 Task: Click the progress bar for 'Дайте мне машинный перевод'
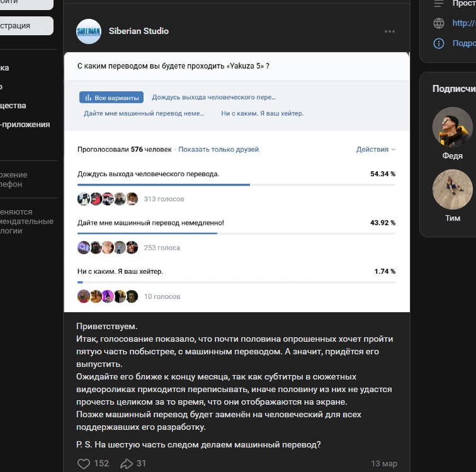click(x=236, y=233)
